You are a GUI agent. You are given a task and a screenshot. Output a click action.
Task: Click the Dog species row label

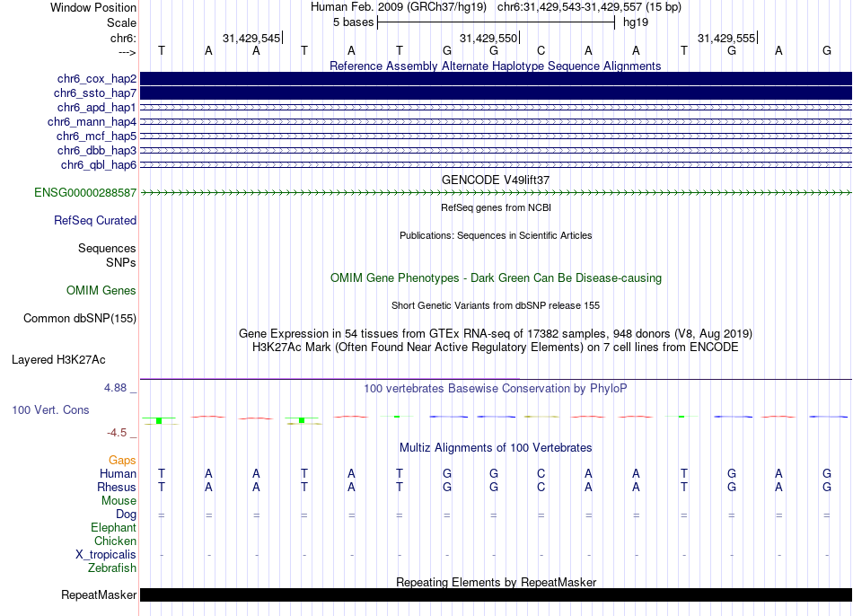[x=127, y=515]
